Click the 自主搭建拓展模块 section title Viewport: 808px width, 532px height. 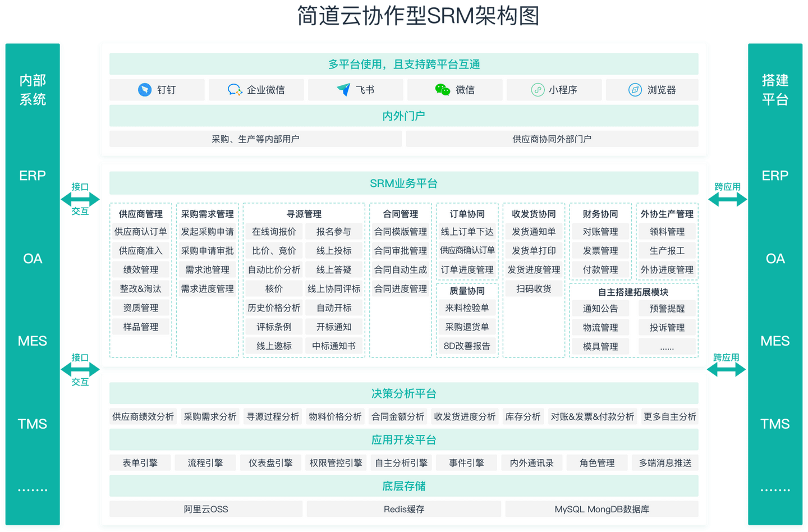click(x=633, y=292)
